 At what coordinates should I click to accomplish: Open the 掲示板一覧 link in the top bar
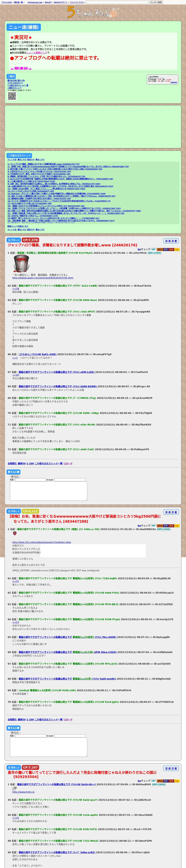coord(19,2)
